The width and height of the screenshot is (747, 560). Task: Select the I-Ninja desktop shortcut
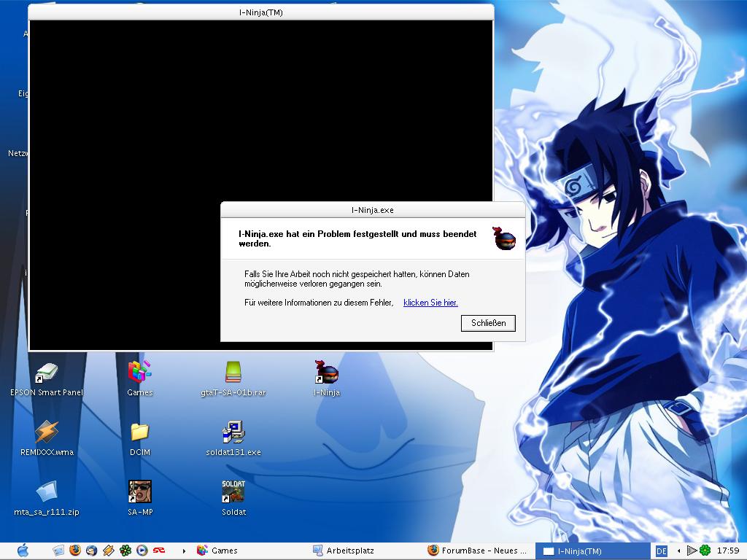click(326, 379)
